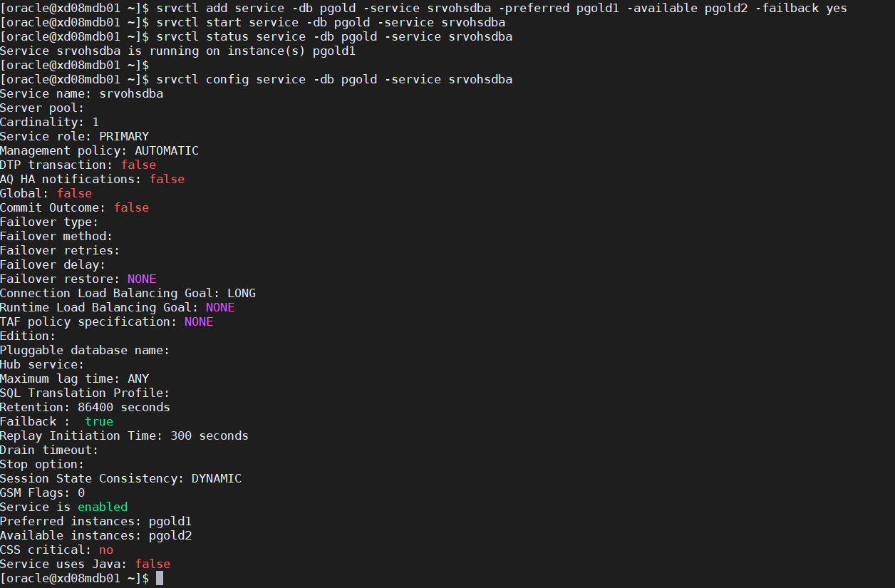
Task: Click the 'Management policy: AUTOMATIC' line
Action: [x=100, y=150]
